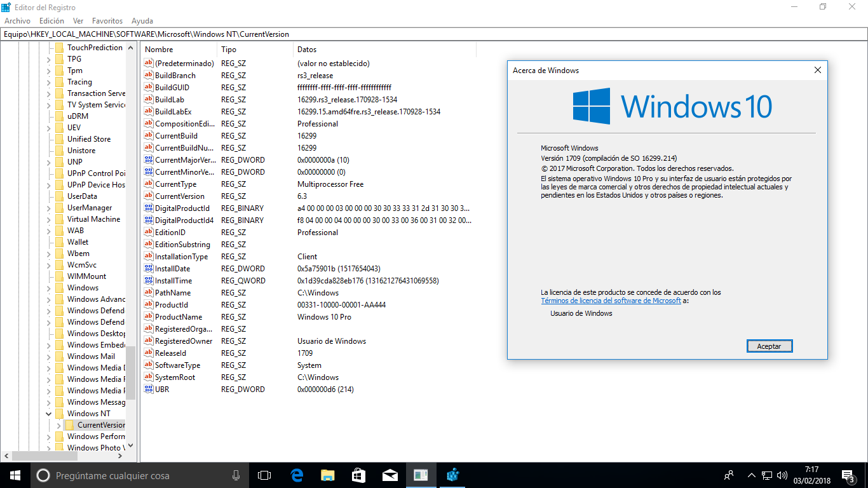This screenshot has width=868, height=488.
Task: Click the Wallet folder icon in tree
Action: pos(59,242)
